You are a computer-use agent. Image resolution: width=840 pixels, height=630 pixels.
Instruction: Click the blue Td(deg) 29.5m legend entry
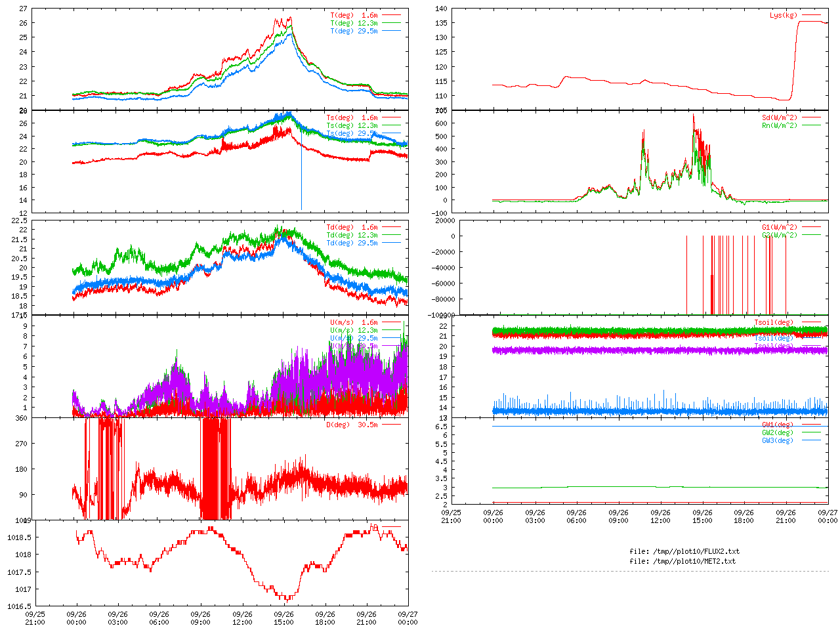tap(352, 243)
